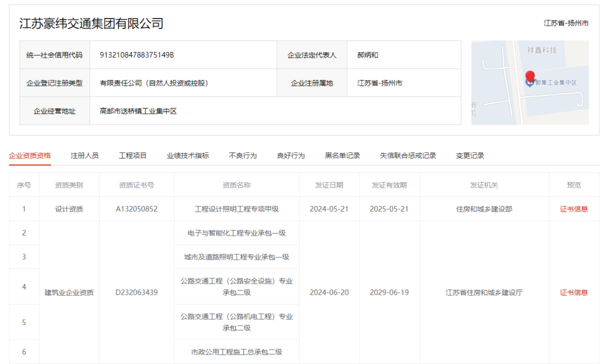Click 工程设计照明工程专项甲级 qualification name
The image size is (605, 364).
click(236, 209)
